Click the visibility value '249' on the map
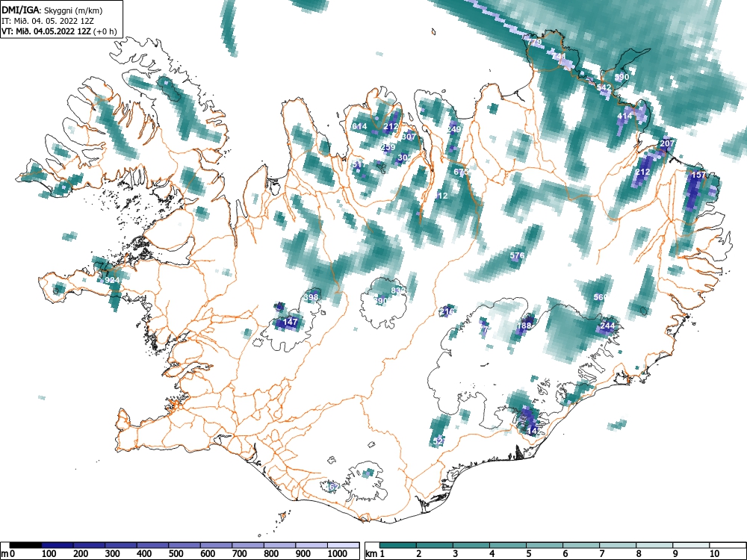This screenshot has width=747, height=560. 454,129
